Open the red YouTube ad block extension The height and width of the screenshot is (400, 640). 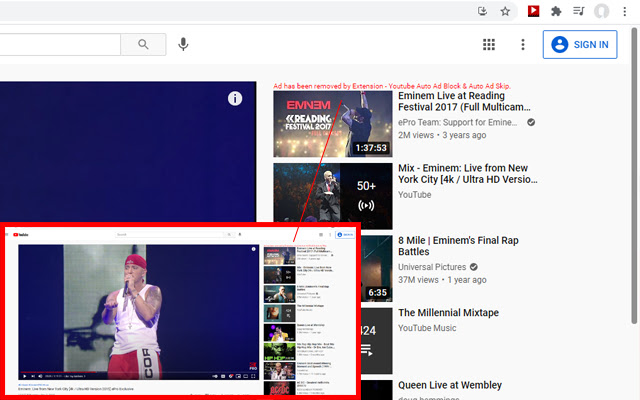pyautogui.click(x=534, y=12)
